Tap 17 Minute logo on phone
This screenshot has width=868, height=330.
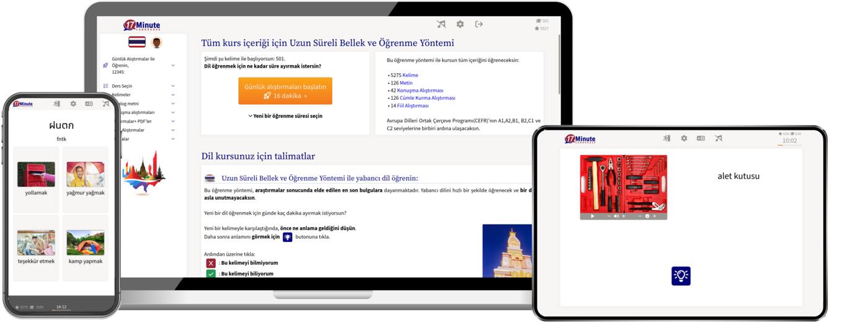pos(23,104)
